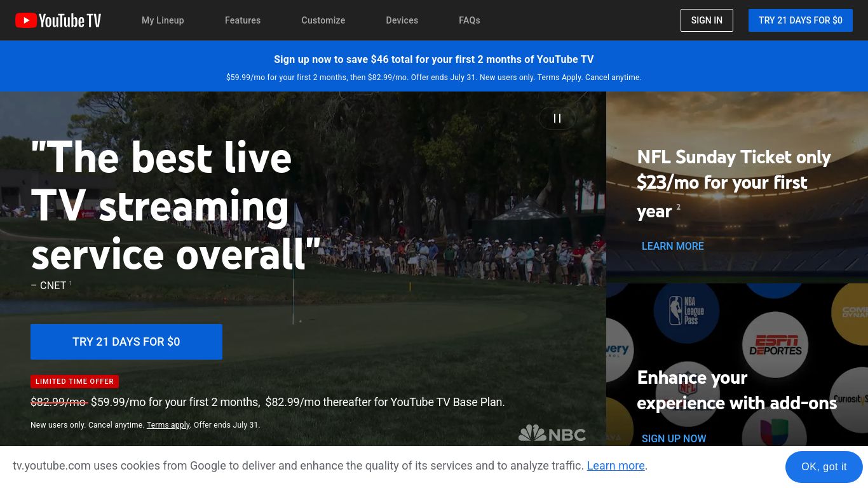Open the Terms apply link

(168, 425)
